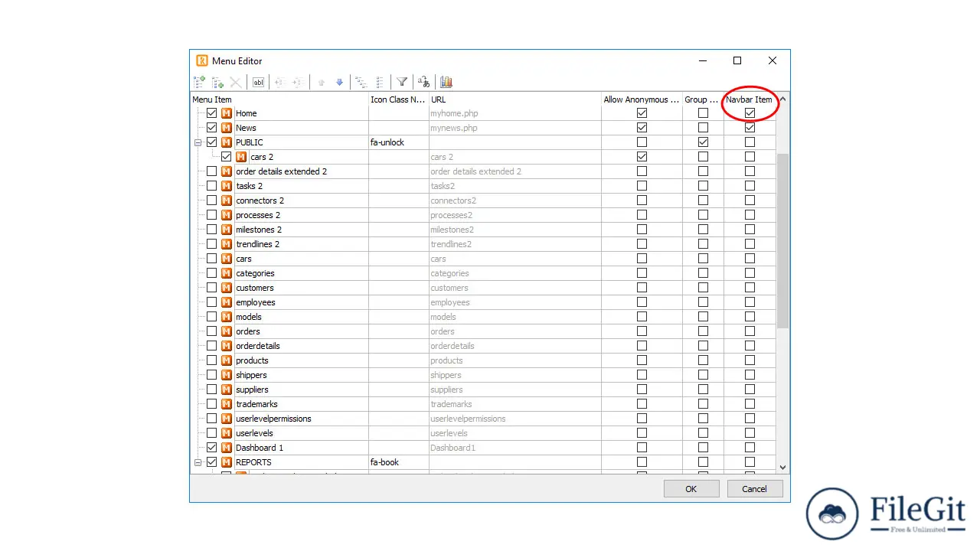Click the orange icon beside PUBLIC
This screenshot has width=980, height=551.
(227, 142)
